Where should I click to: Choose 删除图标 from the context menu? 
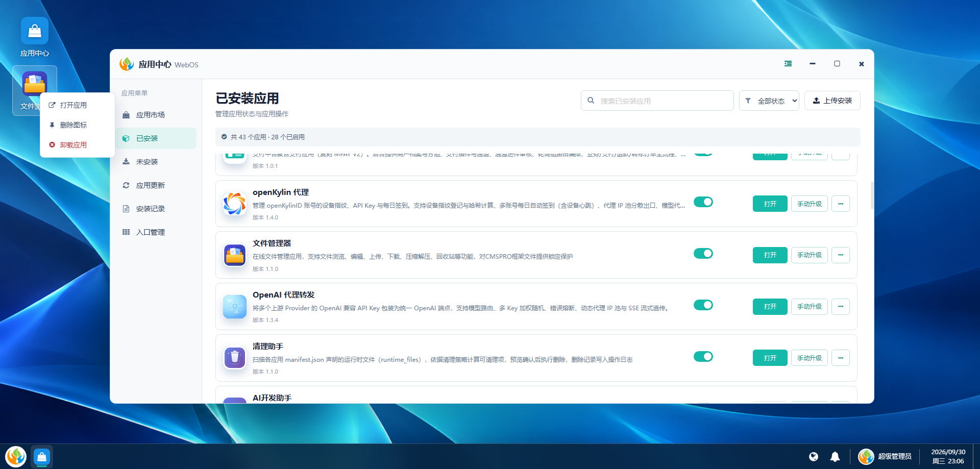77,125
